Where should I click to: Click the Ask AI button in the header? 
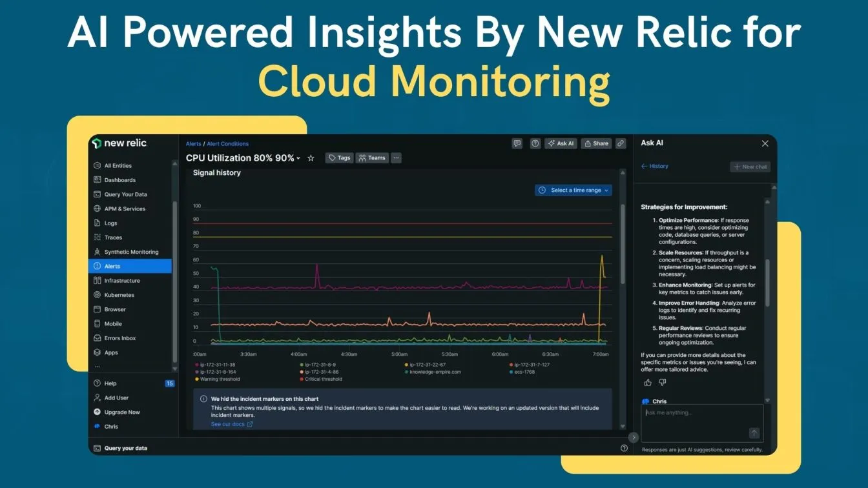point(561,143)
